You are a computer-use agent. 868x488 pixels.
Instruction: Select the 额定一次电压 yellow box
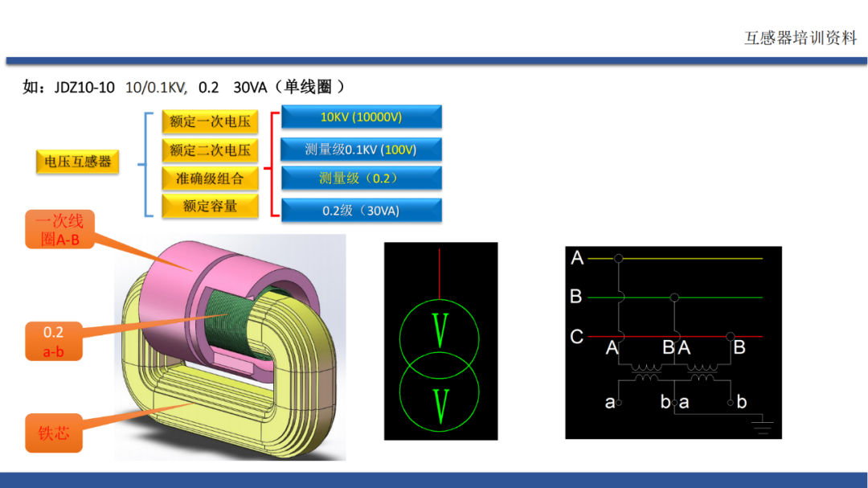point(210,122)
